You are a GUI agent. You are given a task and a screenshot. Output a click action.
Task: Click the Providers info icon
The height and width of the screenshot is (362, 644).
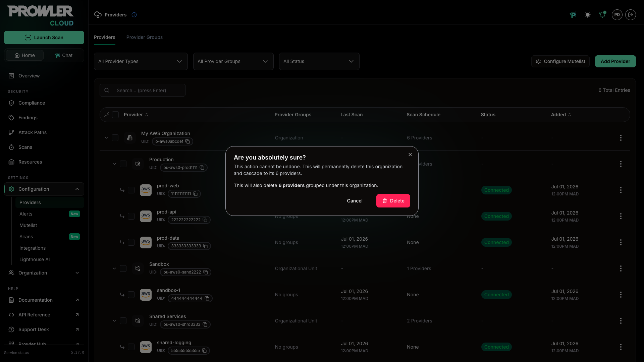tap(134, 15)
